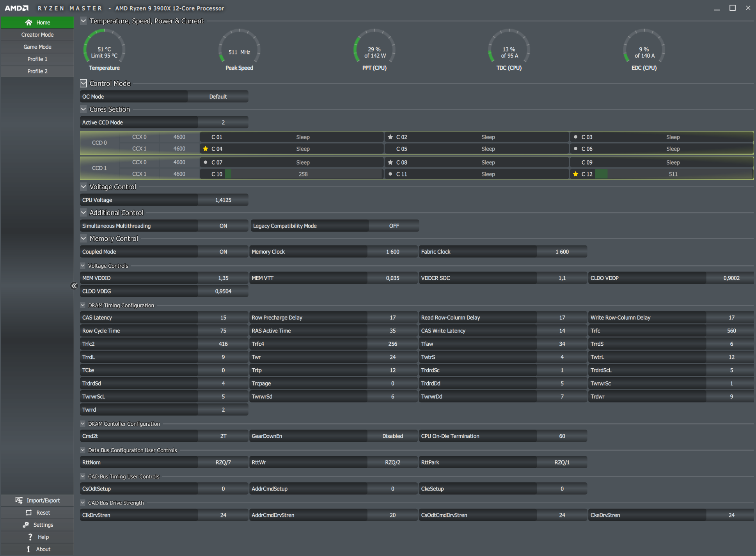This screenshot has width=756, height=556.
Task: Collapse the Cores Section chevron
Action: (83, 109)
